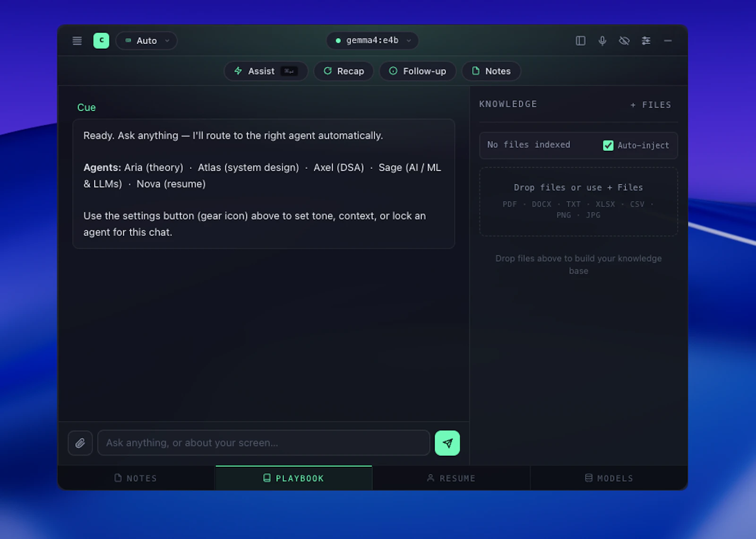Click 'No files indexed' status text

point(529,145)
